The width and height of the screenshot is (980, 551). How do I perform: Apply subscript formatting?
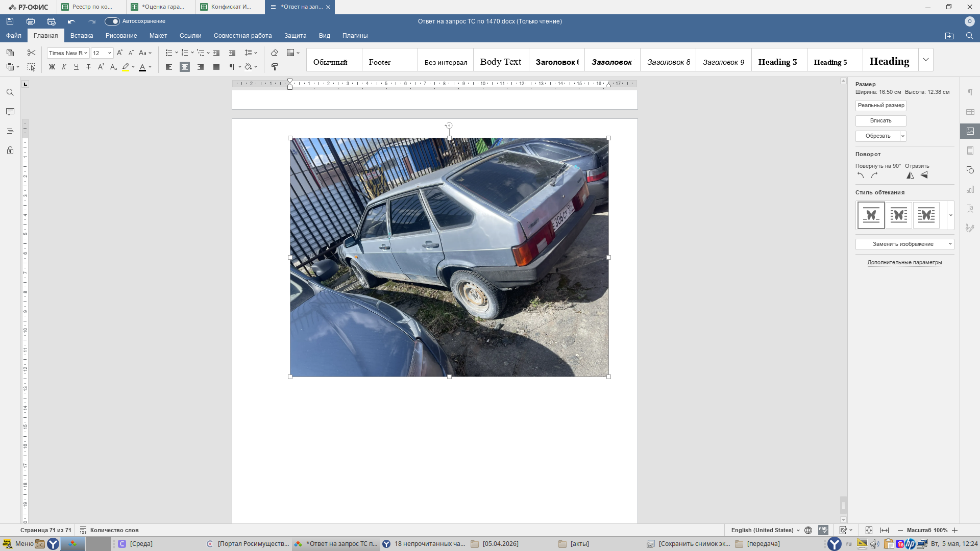tap(113, 67)
